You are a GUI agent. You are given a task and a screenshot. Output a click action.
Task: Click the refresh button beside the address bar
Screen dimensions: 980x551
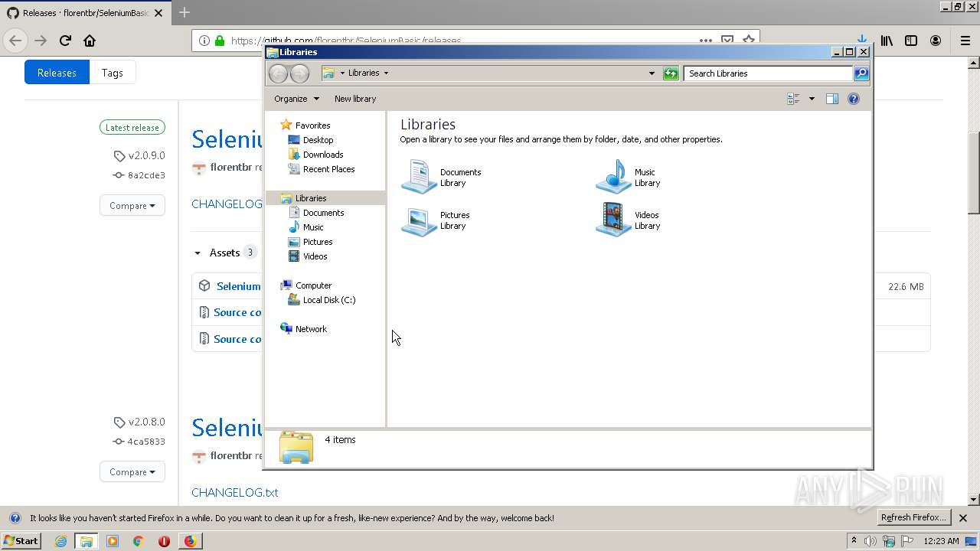[671, 73]
